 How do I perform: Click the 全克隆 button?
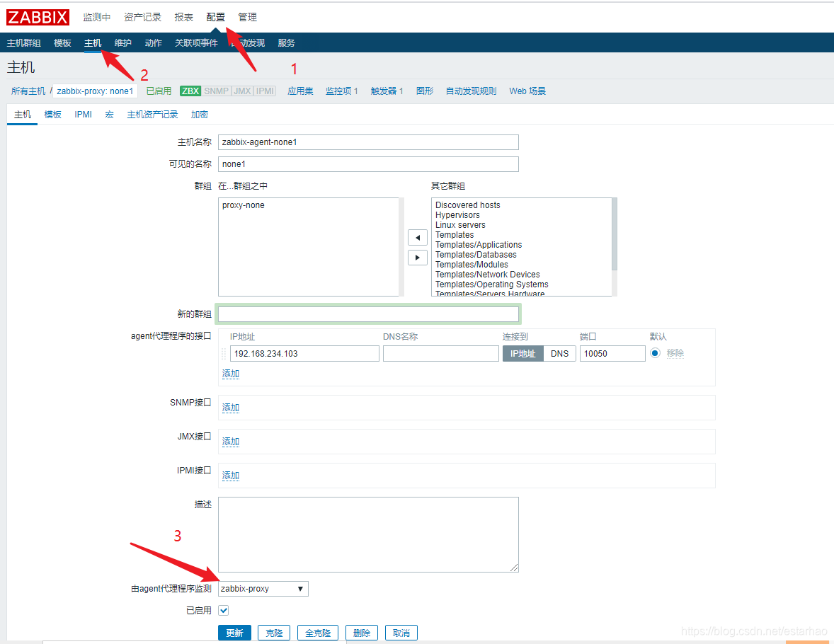tap(318, 633)
